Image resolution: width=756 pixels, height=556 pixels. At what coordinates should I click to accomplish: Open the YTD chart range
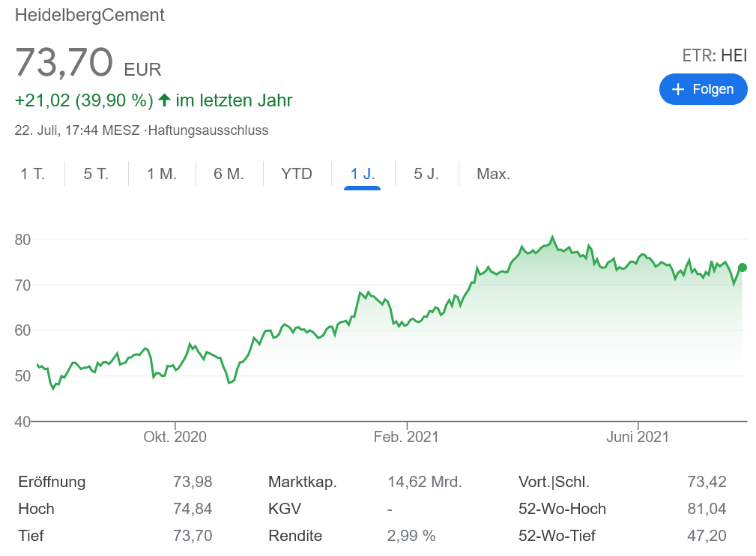pos(297,174)
